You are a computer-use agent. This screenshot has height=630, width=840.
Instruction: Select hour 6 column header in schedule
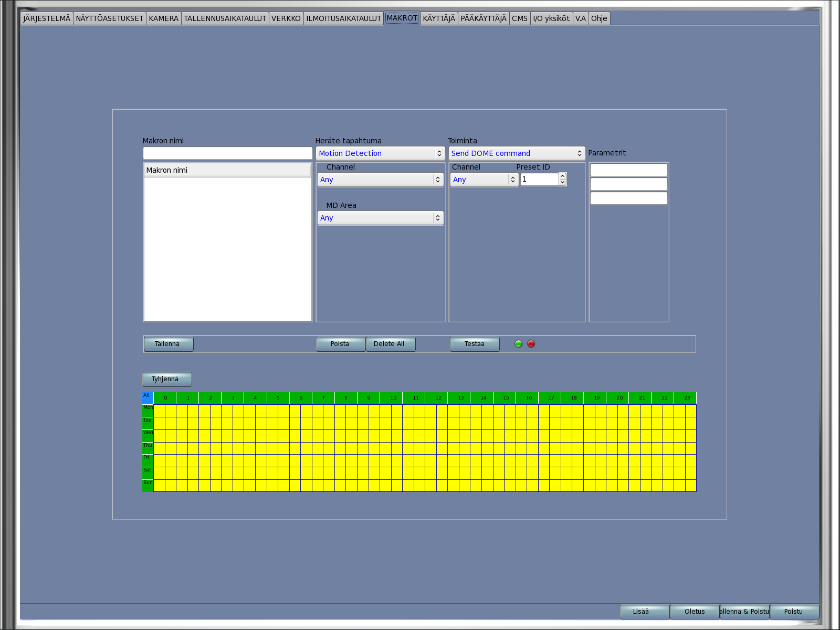pyautogui.click(x=301, y=398)
